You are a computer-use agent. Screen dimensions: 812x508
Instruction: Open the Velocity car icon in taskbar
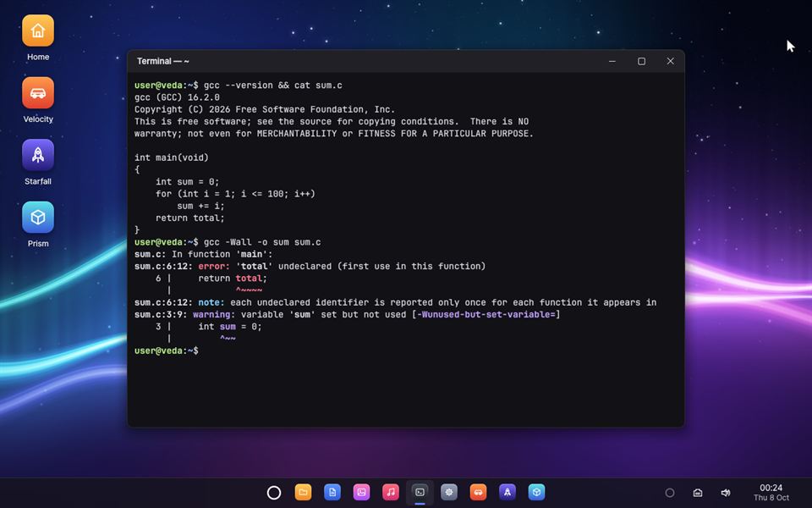coord(478,493)
